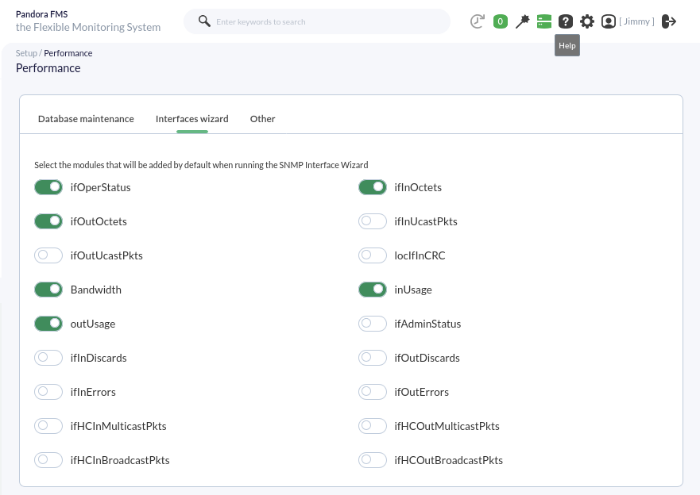Enable the ifInUcastPkts toggle

pos(372,221)
